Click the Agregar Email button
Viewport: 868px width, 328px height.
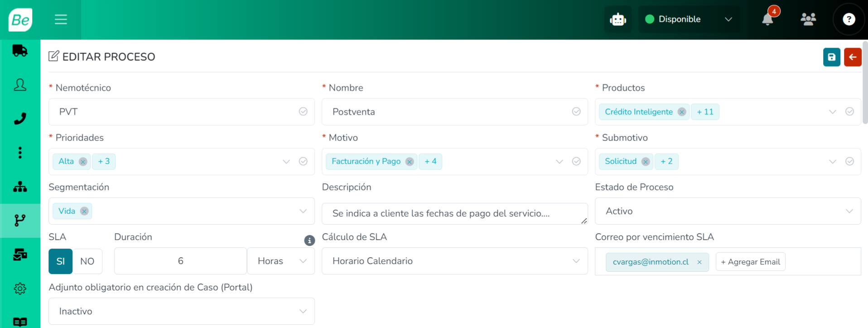(x=750, y=262)
